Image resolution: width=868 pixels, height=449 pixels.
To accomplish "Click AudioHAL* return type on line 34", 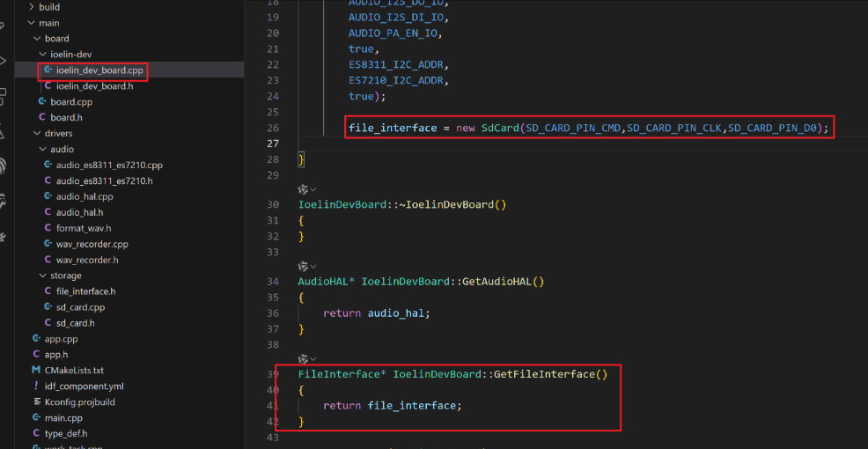I will pyautogui.click(x=327, y=281).
